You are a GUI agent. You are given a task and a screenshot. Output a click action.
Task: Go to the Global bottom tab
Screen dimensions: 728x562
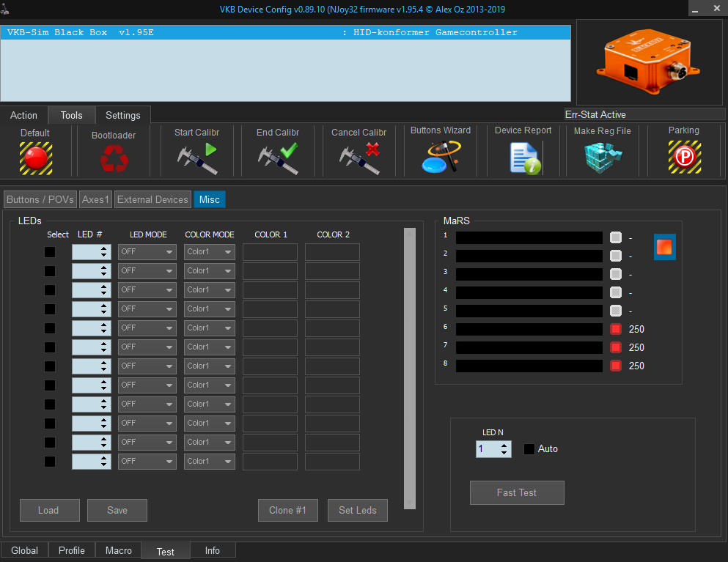(25, 550)
